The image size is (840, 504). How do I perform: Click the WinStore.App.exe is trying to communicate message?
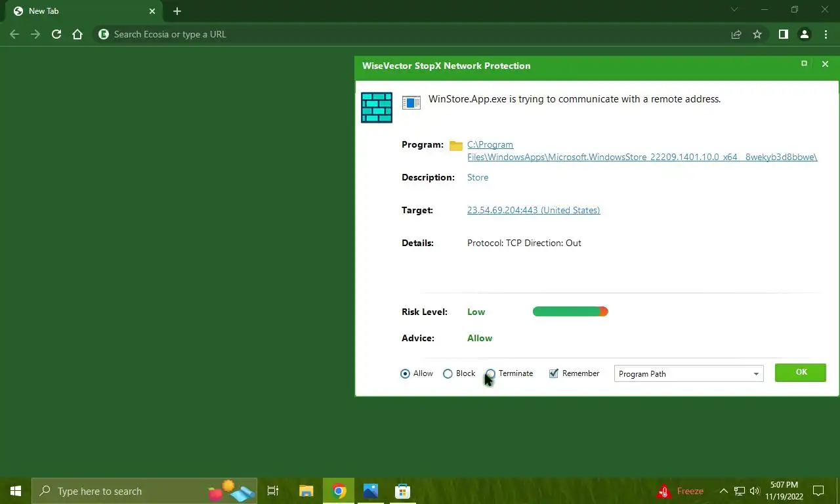coord(575,99)
